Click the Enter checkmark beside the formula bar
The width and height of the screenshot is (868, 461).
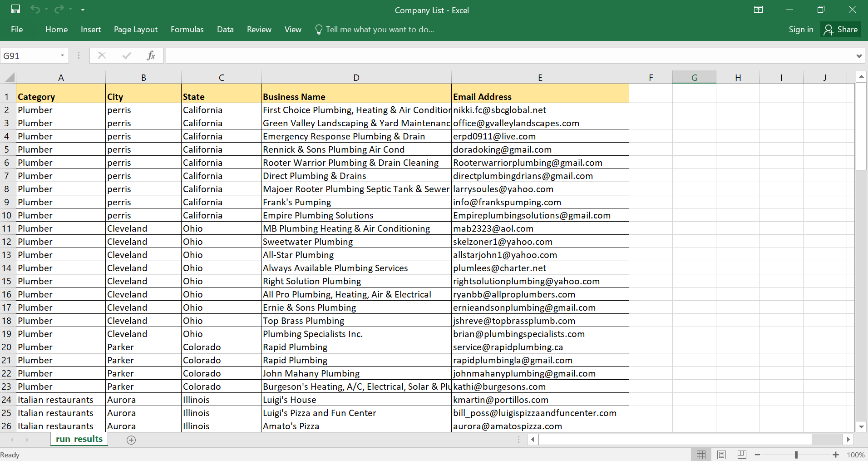click(x=126, y=55)
